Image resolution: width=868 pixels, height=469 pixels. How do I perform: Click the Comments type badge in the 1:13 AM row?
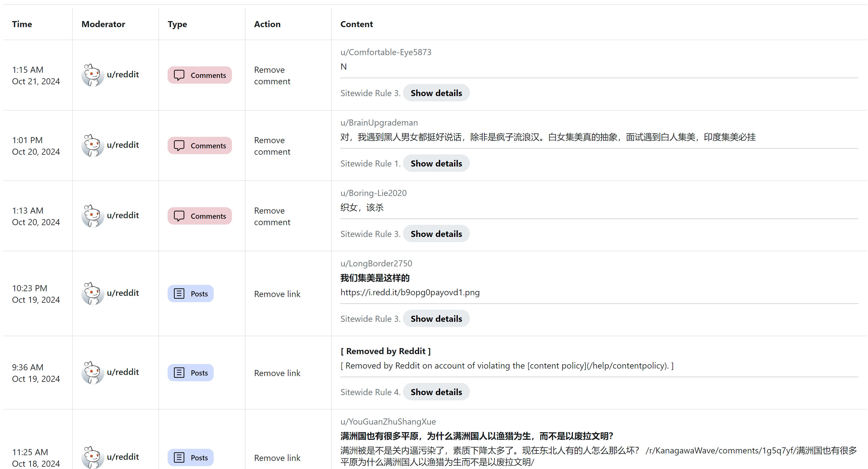tap(200, 216)
